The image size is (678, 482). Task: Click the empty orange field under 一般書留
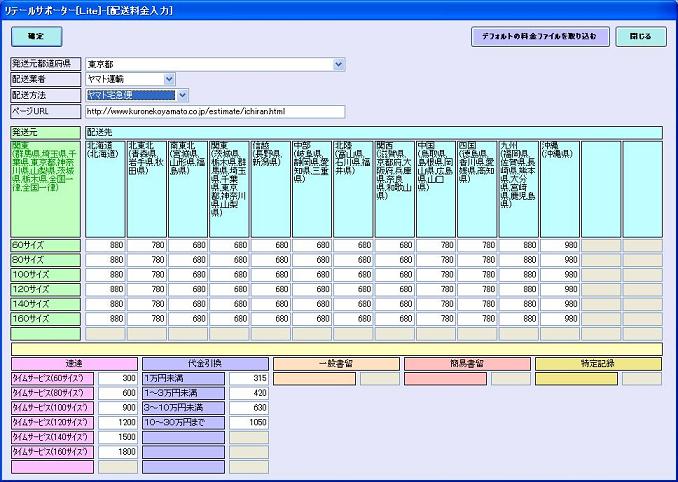[x=315, y=379]
